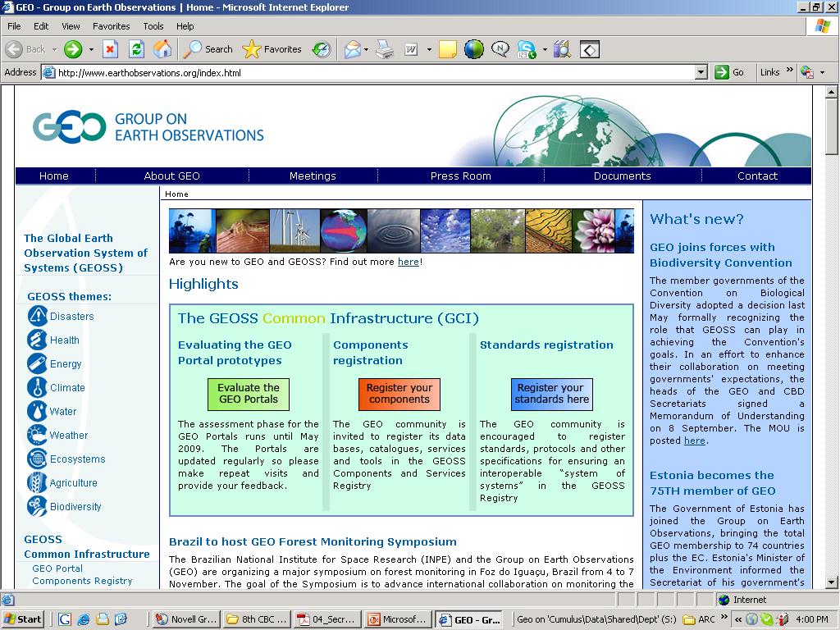Viewport: 840px width, 630px height.
Task: Expand the Links toolbar chevron
Action: click(x=790, y=71)
